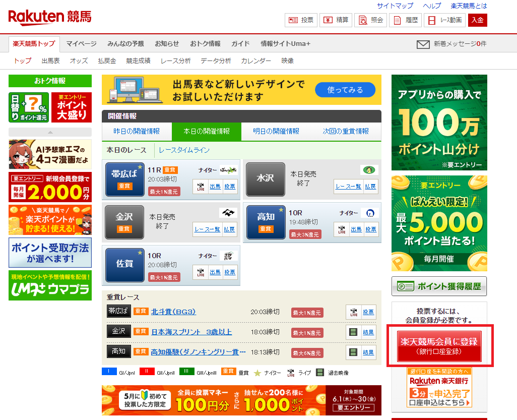
Task: Go to マイページ tab
Action: point(82,43)
